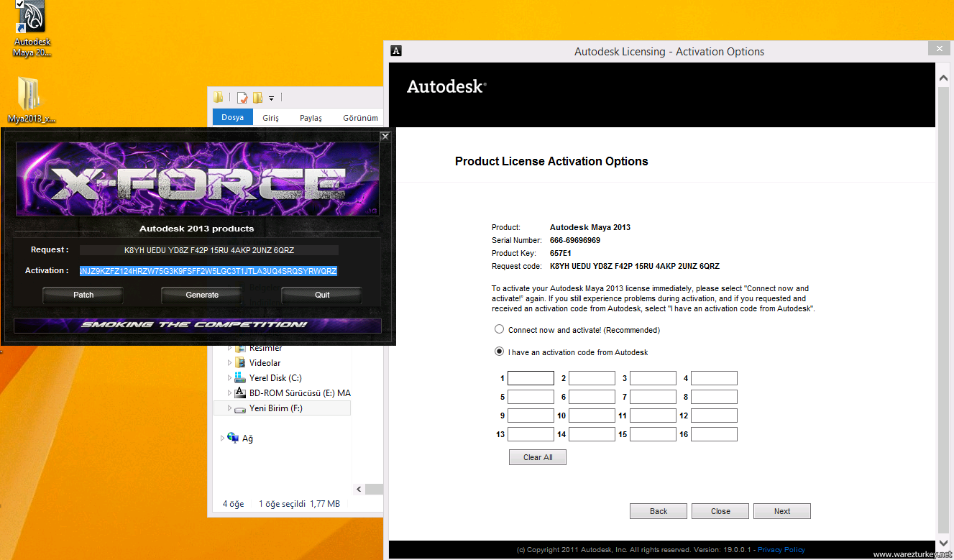The image size is (954, 560).
Task: Click the '1 öğe seçildi 1,77 MB' status text
Action: pyautogui.click(x=300, y=504)
